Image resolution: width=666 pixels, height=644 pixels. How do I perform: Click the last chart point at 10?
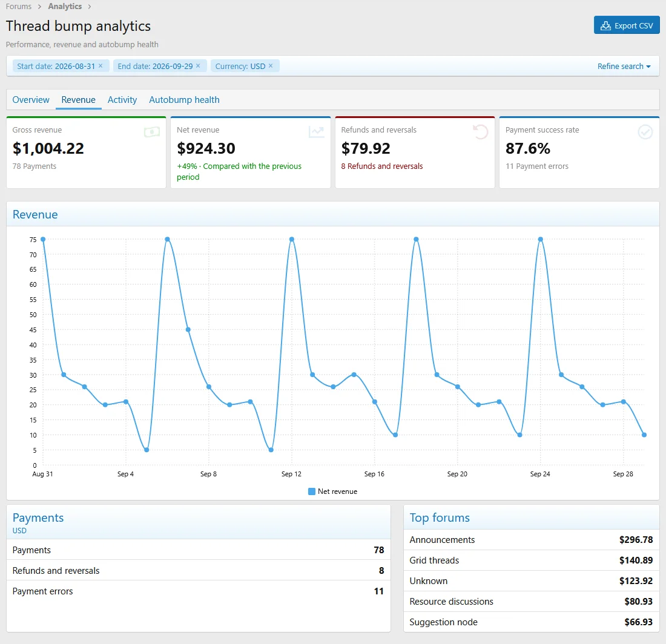tap(644, 435)
